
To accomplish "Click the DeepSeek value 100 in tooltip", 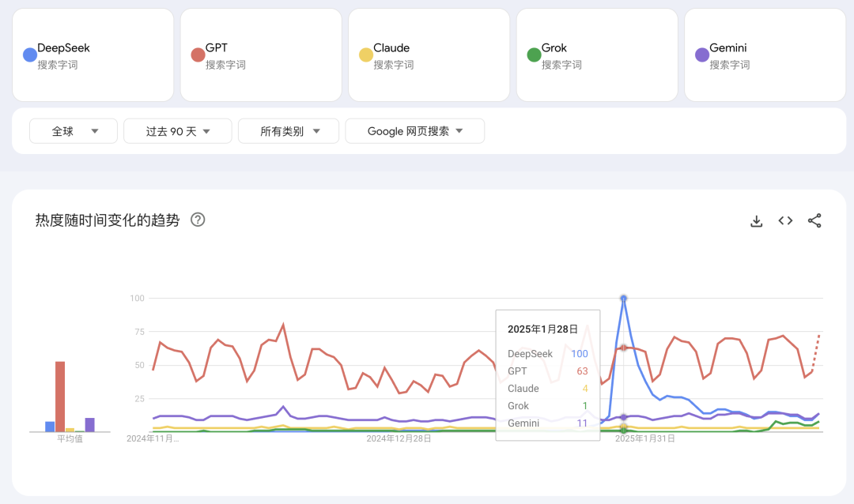I will click(580, 354).
